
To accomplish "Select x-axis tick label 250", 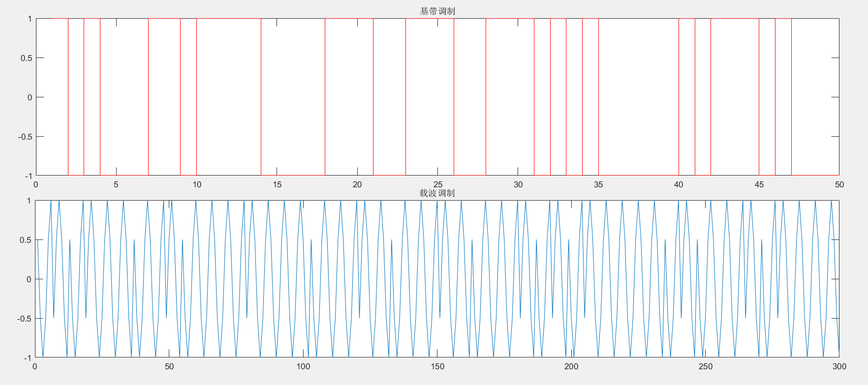I will 705,366.
